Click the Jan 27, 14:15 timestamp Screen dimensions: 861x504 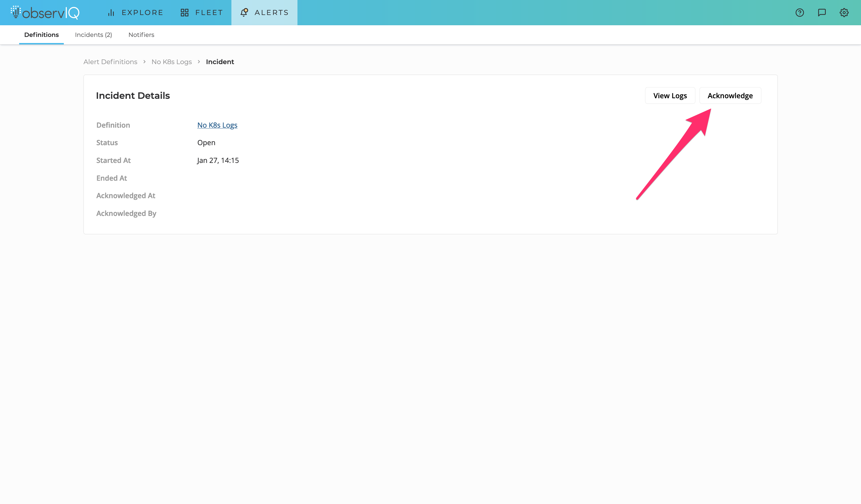click(x=218, y=160)
